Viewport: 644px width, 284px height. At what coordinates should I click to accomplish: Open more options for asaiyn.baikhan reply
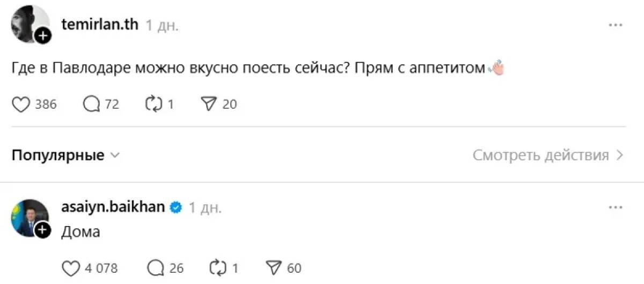coord(615,207)
